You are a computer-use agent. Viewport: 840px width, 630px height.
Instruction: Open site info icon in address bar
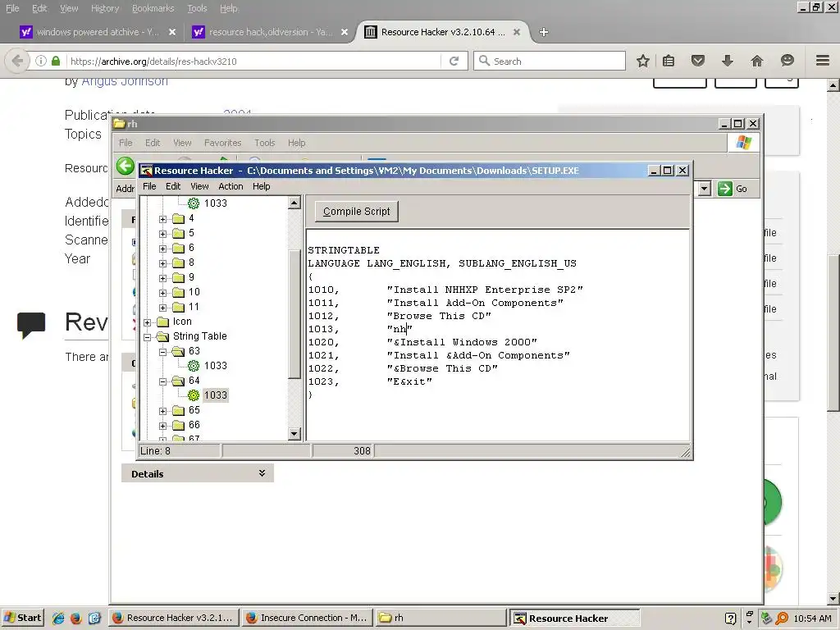pyautogui.click(x=41, y=61)
